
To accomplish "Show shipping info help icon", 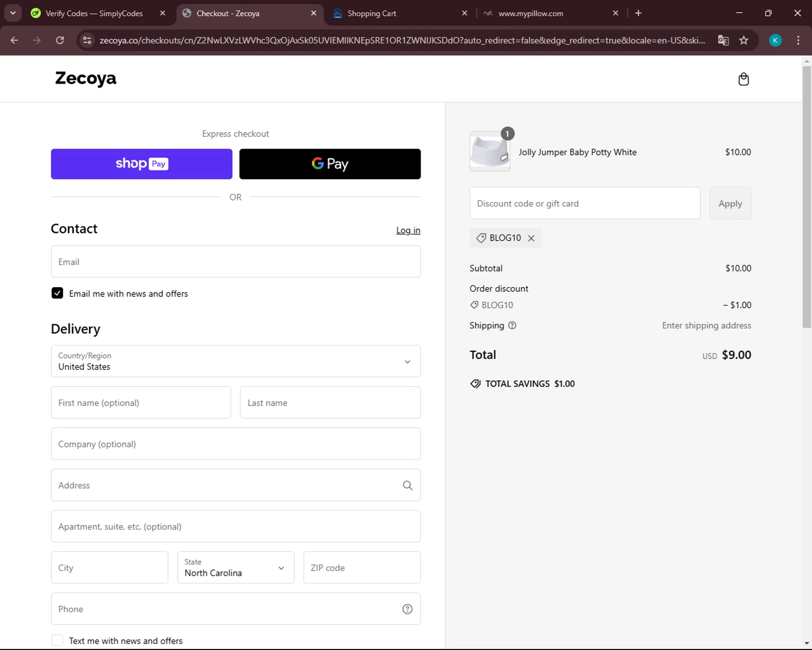I will tap(512, 326).
